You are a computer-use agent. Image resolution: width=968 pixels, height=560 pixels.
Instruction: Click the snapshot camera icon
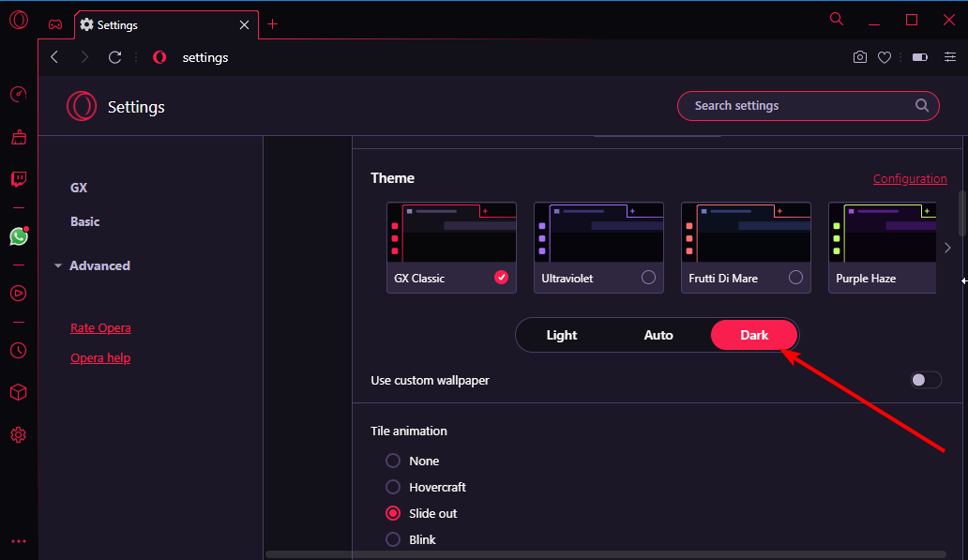tap(859, 57)
